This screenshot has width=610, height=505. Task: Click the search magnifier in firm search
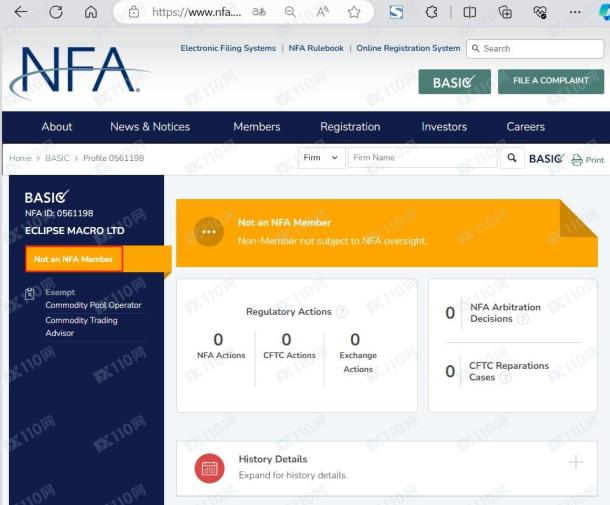[512, 158]
